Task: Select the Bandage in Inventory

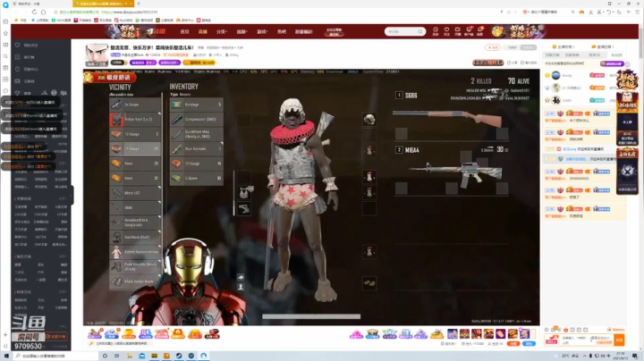Action: point(196,105)
